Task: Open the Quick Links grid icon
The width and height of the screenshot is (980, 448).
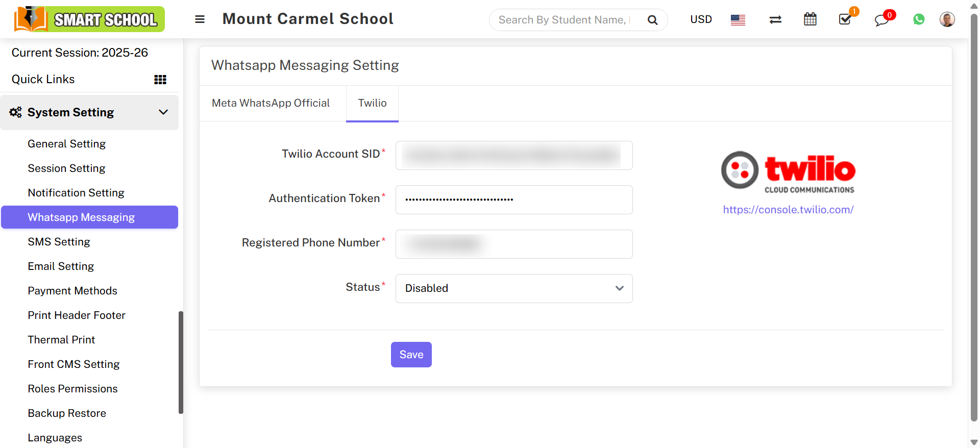Action: [160, 80]
